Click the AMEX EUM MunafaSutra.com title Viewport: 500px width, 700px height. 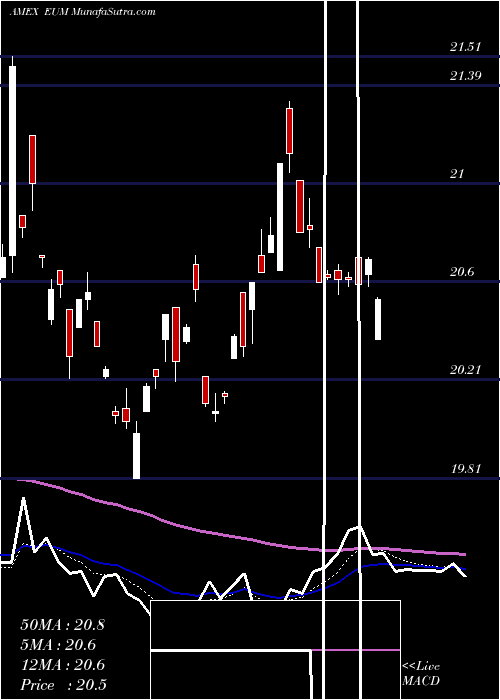pos(83,12)
